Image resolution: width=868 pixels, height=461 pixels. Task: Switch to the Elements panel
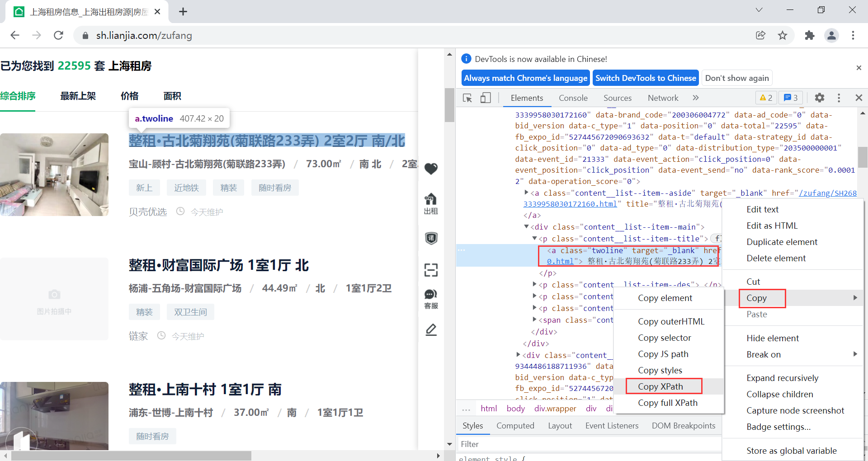[527, 98]
